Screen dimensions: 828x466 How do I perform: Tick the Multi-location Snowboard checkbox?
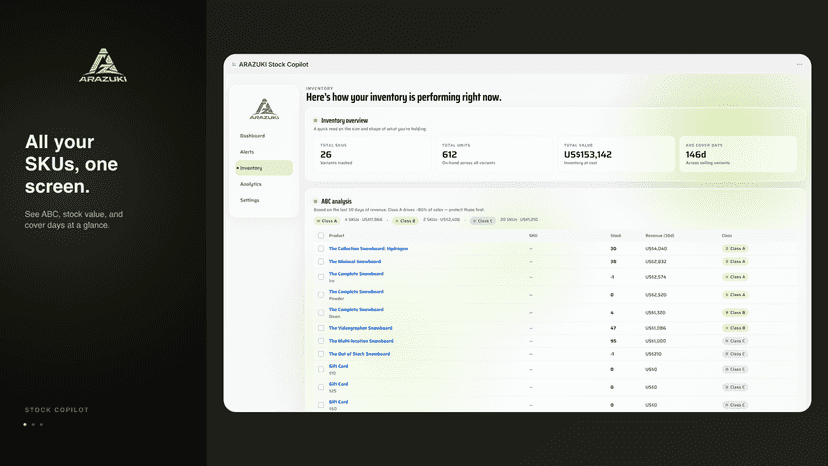pos(321,341)
